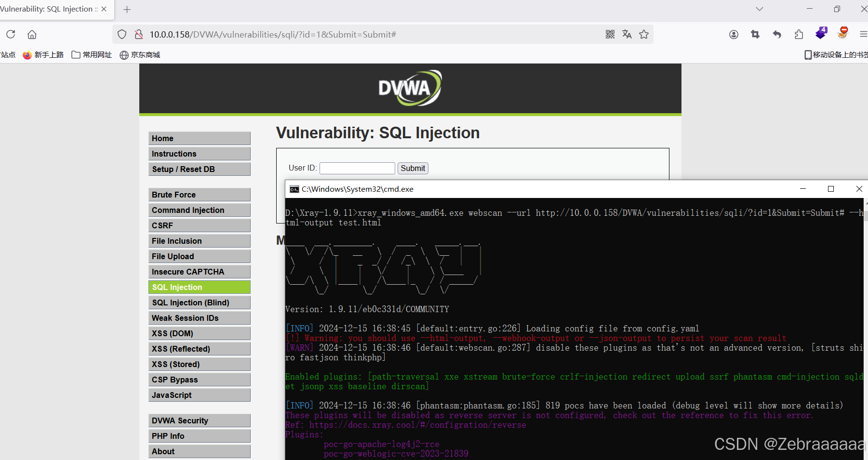The image size is (868, 460).
Task: Open the mobile device bookmarks folder
Action: pos(836,55)
